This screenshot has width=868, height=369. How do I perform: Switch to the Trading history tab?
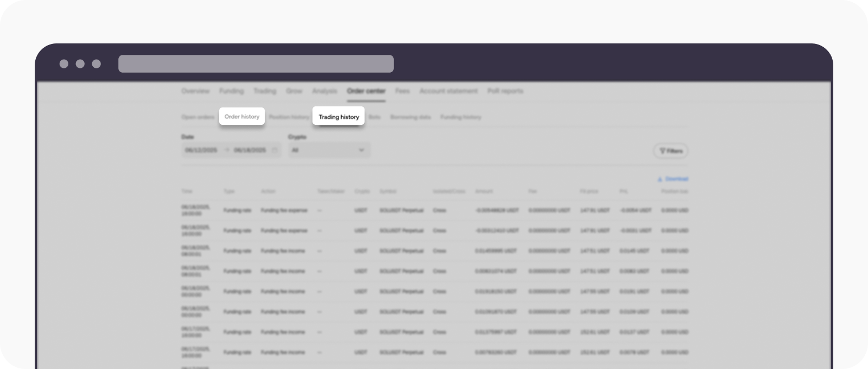click(x=339, y=117)
